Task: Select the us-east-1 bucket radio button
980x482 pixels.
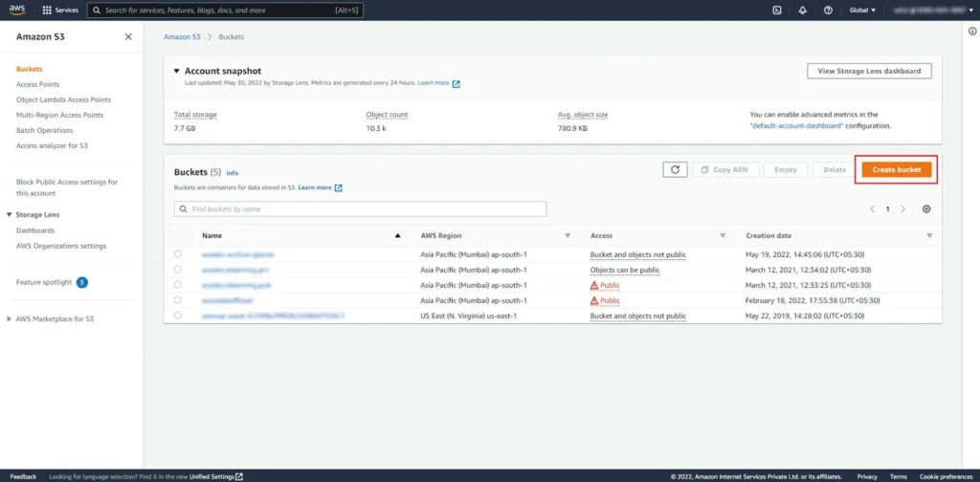Action: pos(178,316)
